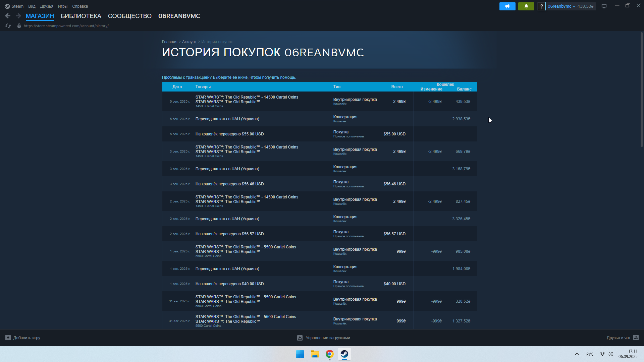Open the Вид menu

click(32, 6)
